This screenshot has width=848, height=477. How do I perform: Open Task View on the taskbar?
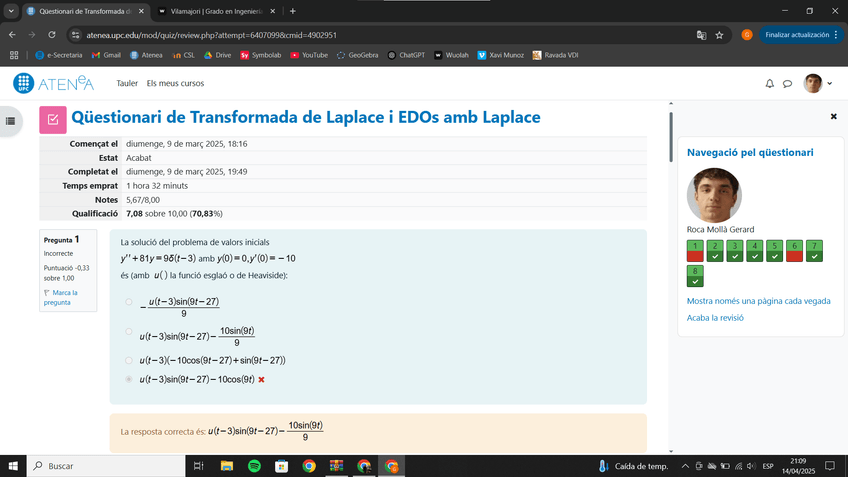pyautogui.click(x=198, y=466)
